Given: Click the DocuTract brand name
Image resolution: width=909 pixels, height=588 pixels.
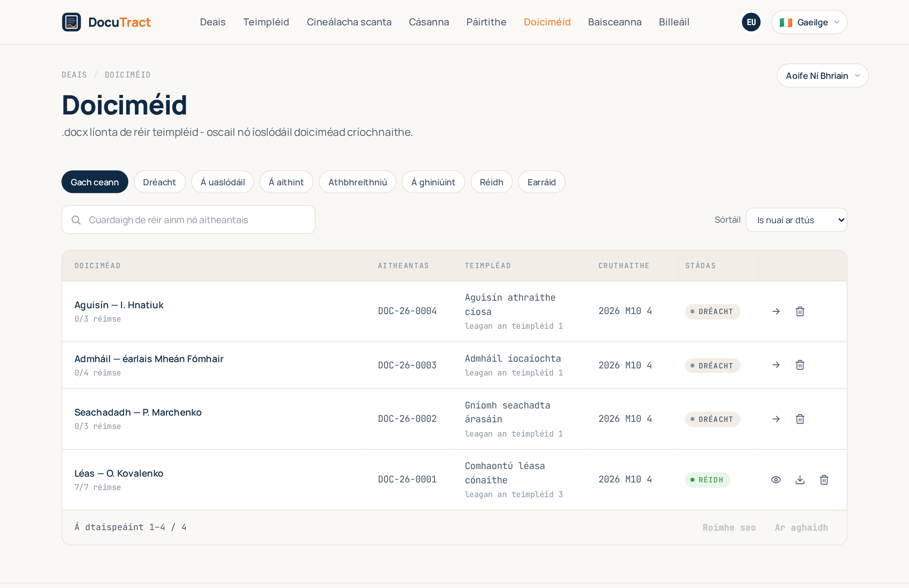Looking at the screenshot, I should (x=119, y=22).
